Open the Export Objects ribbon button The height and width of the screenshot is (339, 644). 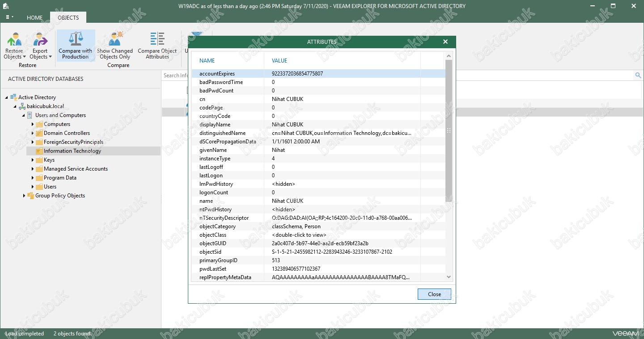point(40,46)
